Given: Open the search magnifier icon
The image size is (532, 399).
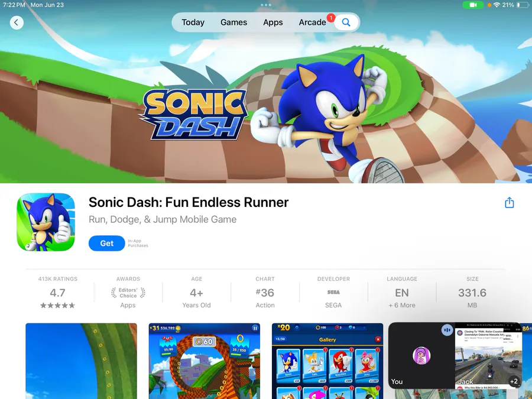Looking at the screenshot, I should (x=346, y=22).
